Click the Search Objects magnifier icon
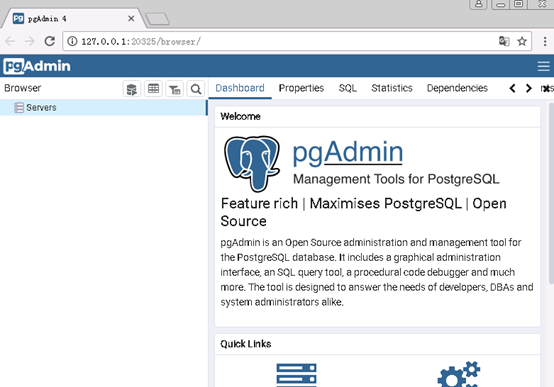554x387 pixels. pyautogui.click(x=196, y=89)
